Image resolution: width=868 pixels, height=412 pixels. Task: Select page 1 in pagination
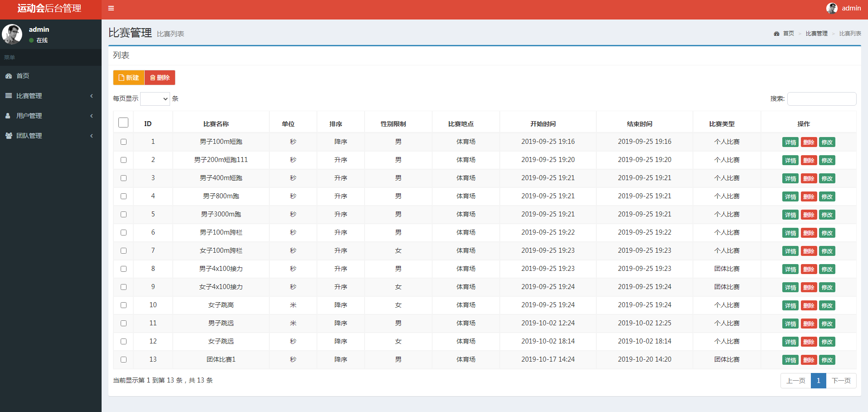pos(819,381)
